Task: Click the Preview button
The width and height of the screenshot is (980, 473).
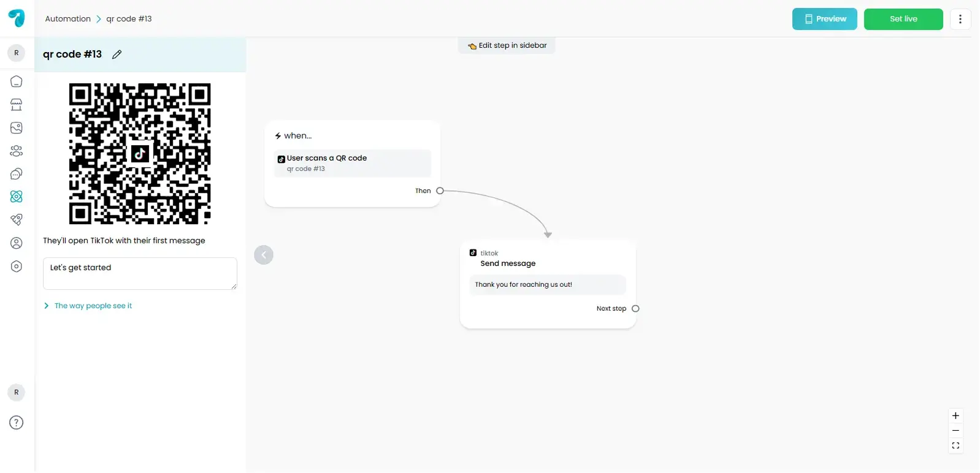Action: [824, 19]
